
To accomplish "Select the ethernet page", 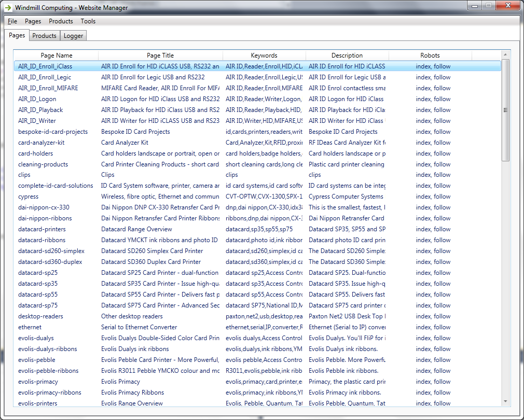I will click(30, 327).
